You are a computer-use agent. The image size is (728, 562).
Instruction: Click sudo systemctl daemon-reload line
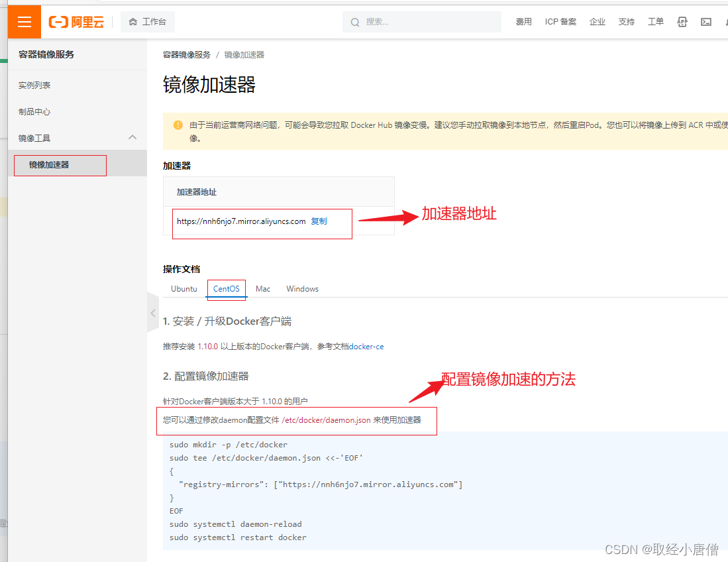click(235, 524)
